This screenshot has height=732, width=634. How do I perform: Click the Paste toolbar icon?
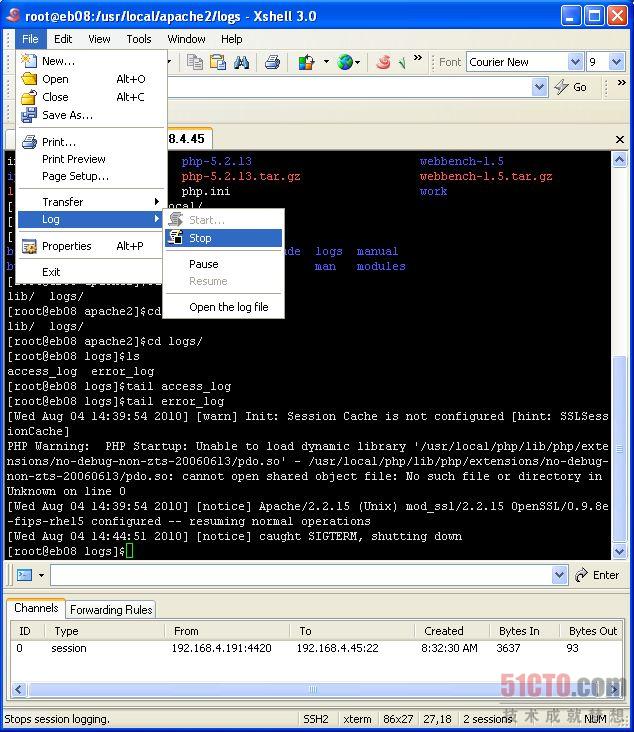point(218,62)
